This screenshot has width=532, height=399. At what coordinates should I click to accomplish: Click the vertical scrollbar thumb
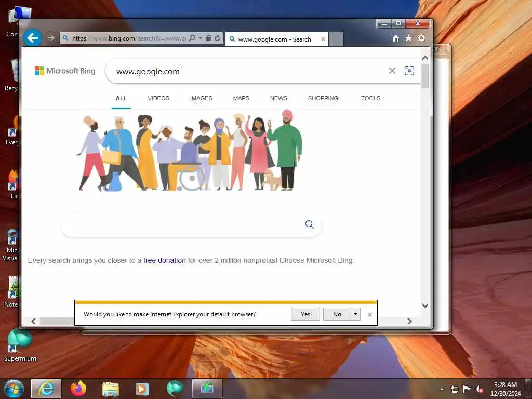(425, 76)
